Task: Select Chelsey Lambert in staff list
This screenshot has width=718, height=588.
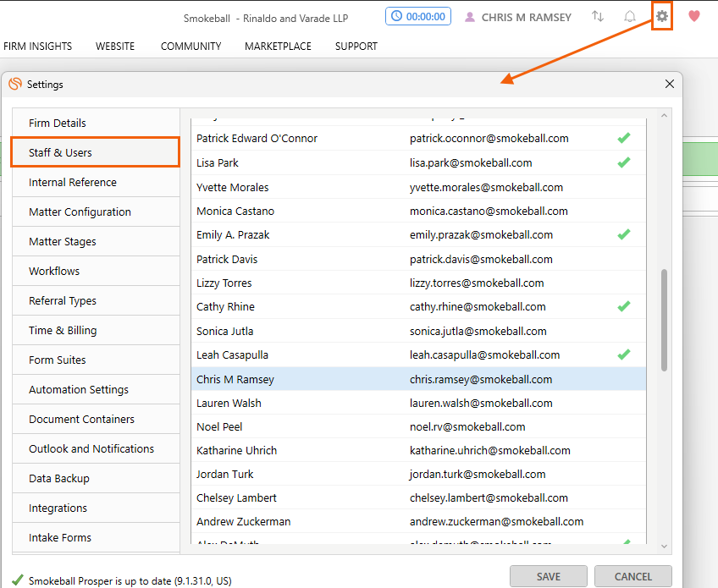Action: 418,497
